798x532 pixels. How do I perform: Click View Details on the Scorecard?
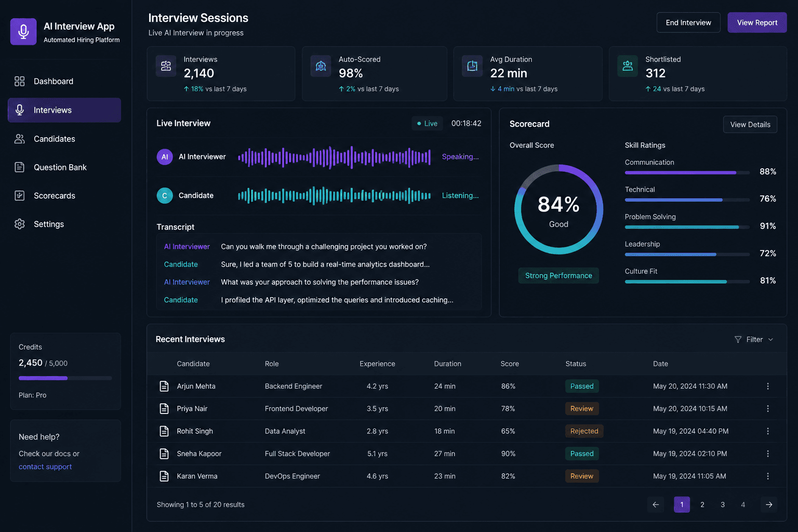(750, 125)
